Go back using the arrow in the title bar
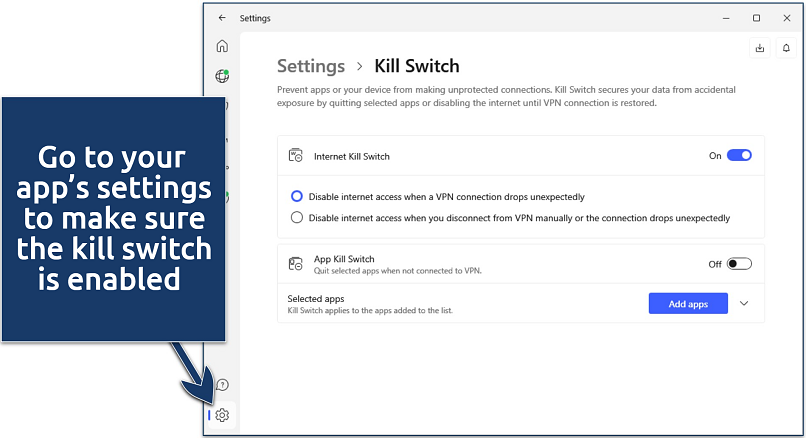The height and width of the screenshot is (438, 806). tap(222, 18)
